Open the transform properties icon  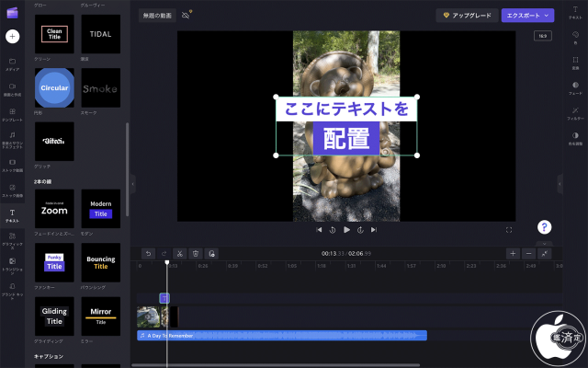click(x=575, y=63)
